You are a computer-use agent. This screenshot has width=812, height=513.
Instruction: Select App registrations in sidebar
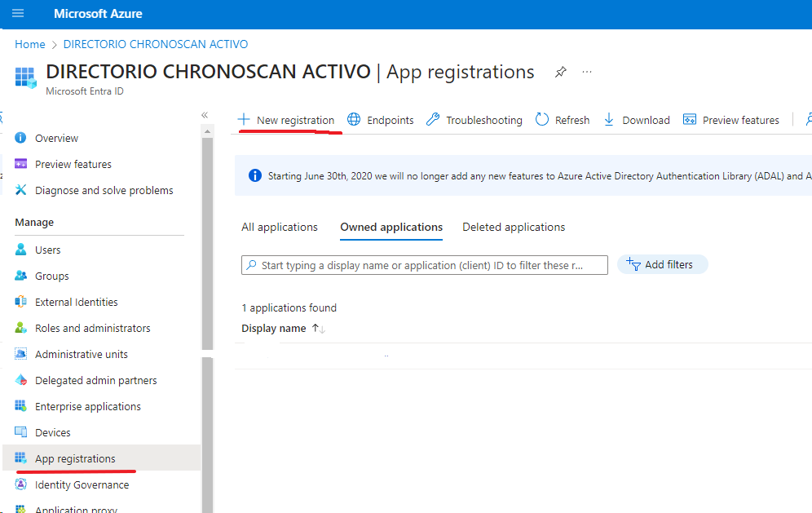[101, 458]
